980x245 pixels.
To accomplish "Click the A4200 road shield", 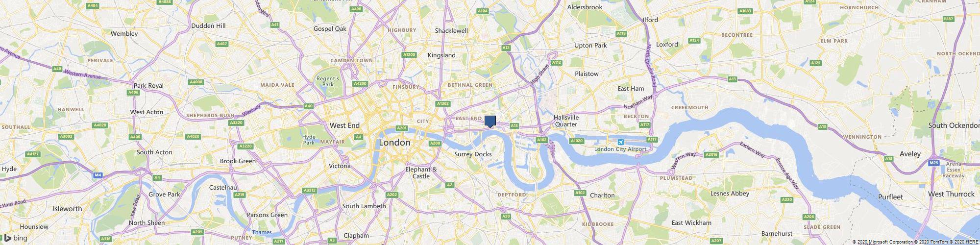I will pos(360,83).
